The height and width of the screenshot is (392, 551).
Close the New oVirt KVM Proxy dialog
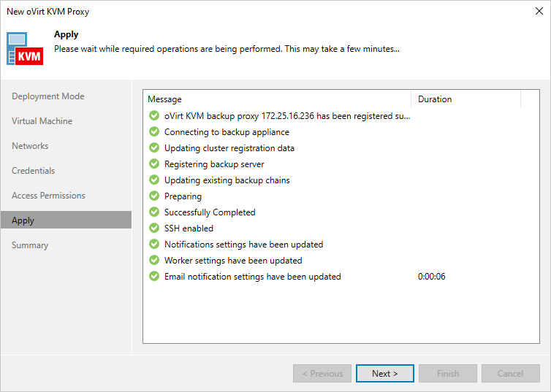coord(539,11)
